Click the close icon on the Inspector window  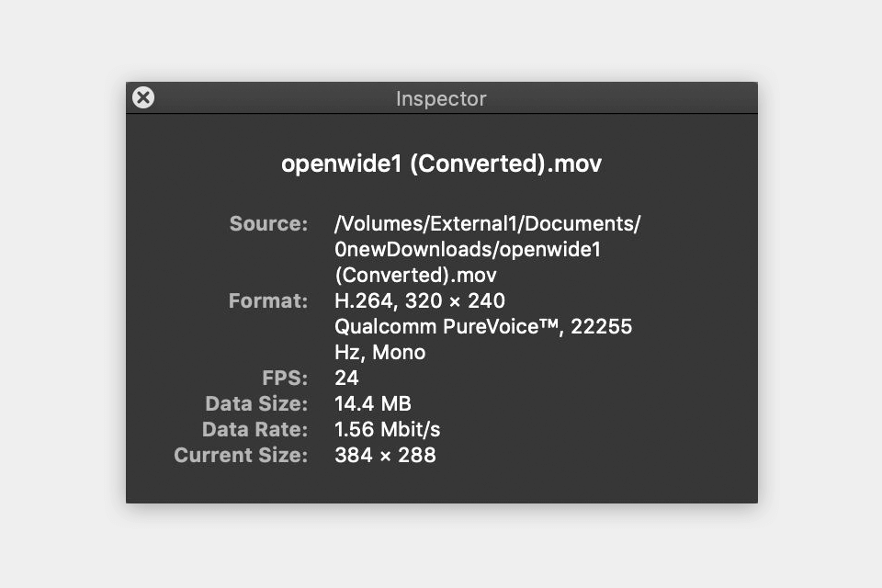click(x=143, y=97)
